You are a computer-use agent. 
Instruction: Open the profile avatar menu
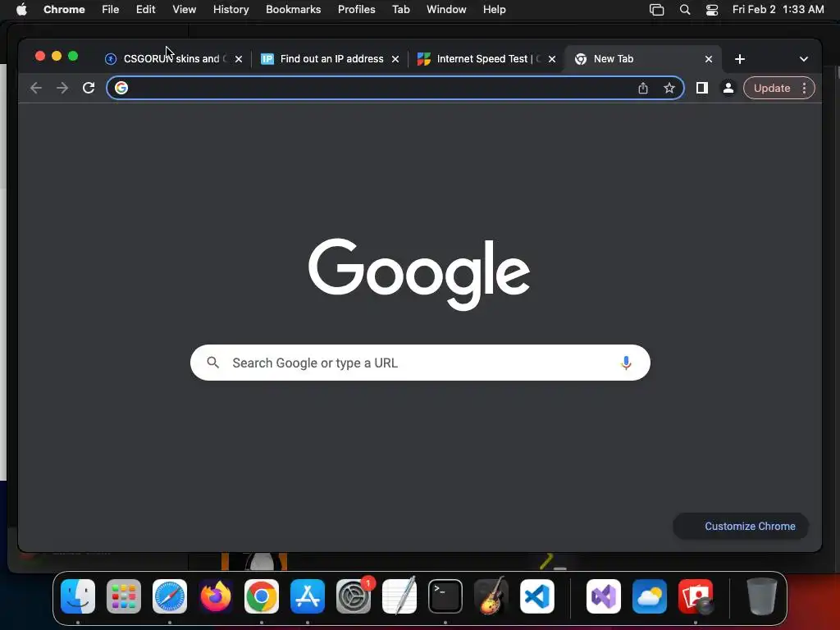[728, 88]
